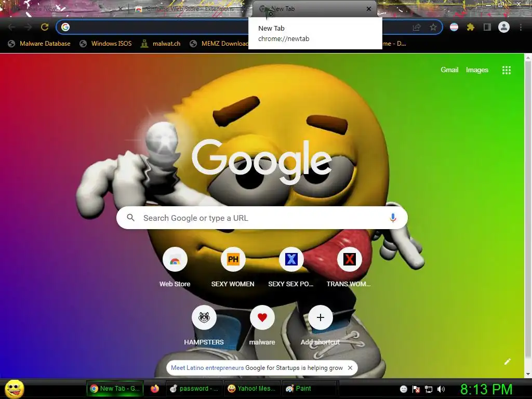Open the Extensions puzzle piece menu
Screen dimensions: 532x399
pos(471,27)
